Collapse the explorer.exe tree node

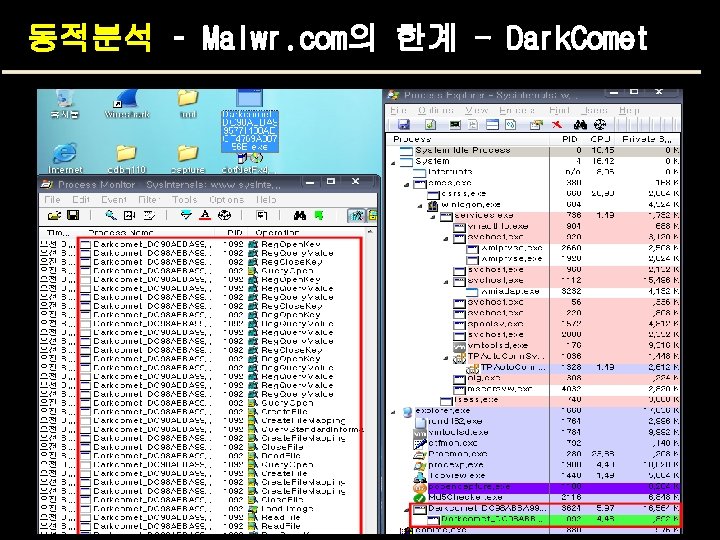394,412
